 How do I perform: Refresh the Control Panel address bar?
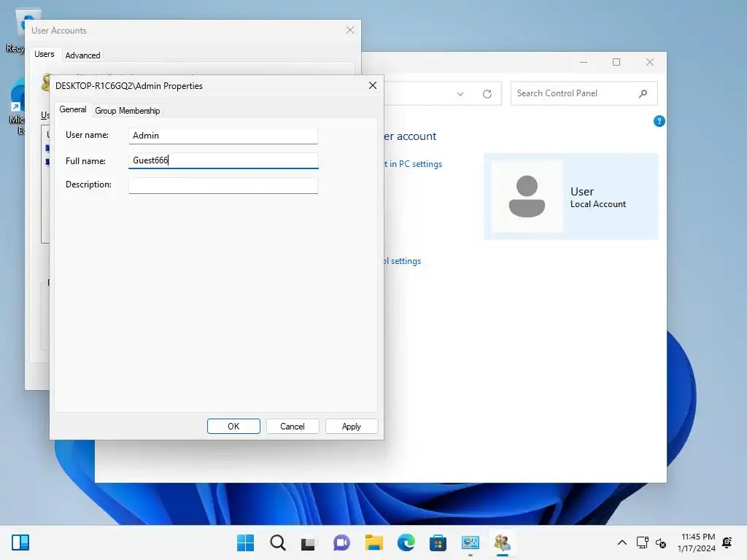click(487, 94)
